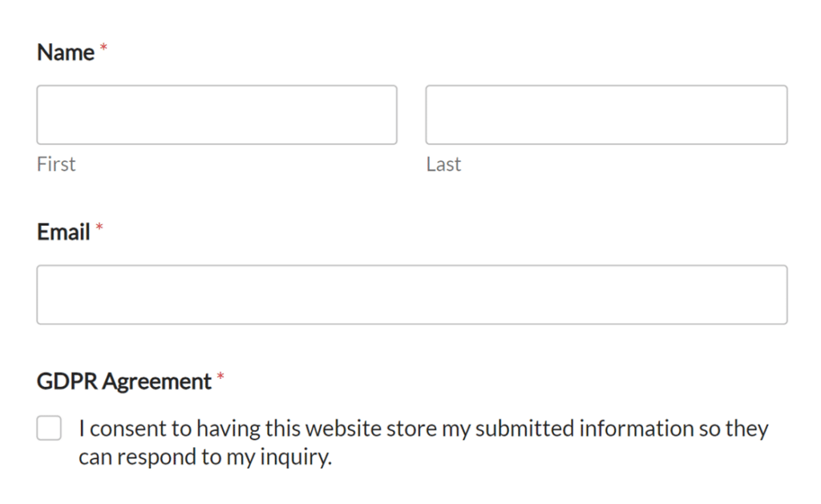Focus the Last name text box
The image size is (821, 504).
(606, 115)
